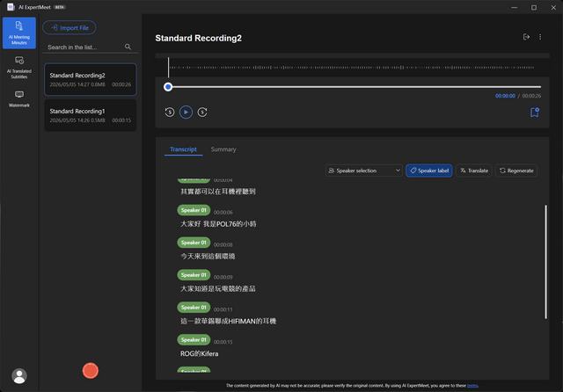Screen dimensions: 563x392
Task: Switch to the Transcript tab
Action: pyautogui.click(x=183, y=149)
